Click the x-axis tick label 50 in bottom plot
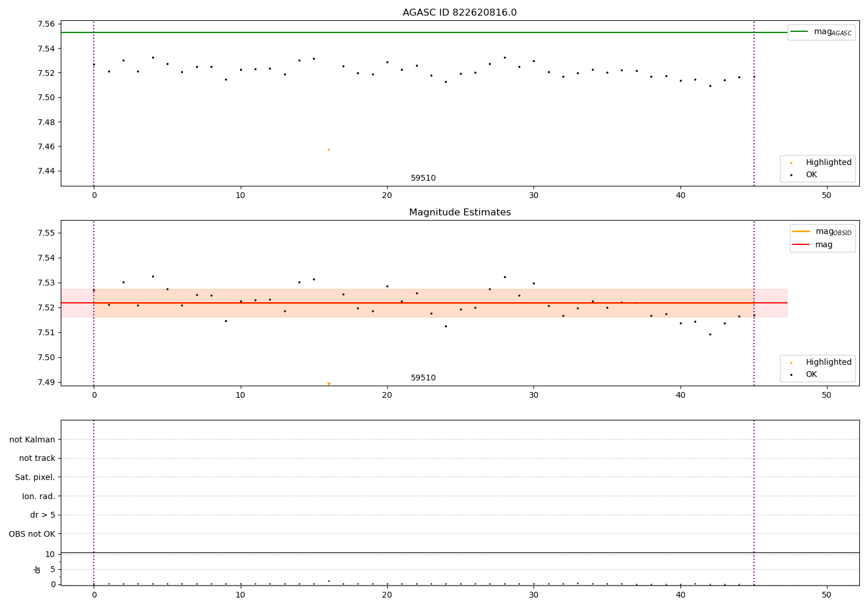868x608 pixels. [x=826, y=595]
